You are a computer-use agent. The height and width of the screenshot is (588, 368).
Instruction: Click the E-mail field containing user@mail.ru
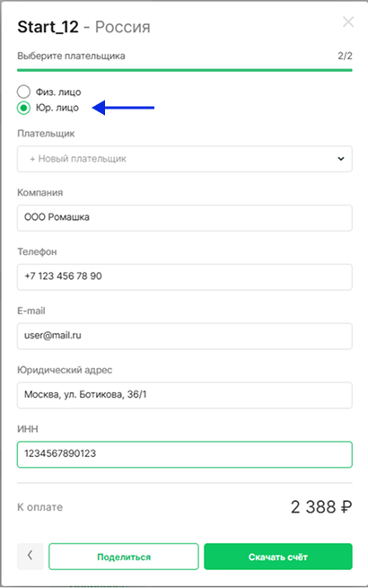(185, 336)
